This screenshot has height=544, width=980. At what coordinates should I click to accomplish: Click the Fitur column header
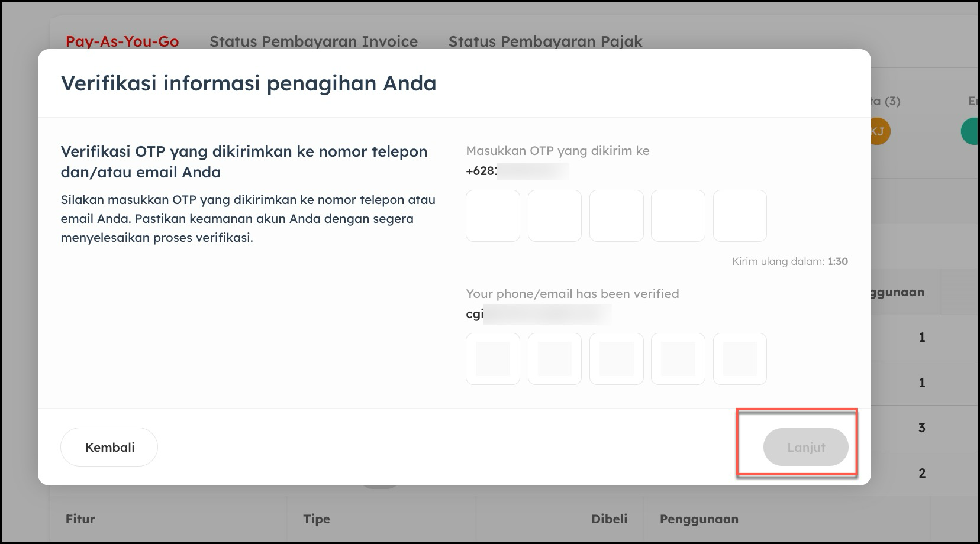click(80, 519)
